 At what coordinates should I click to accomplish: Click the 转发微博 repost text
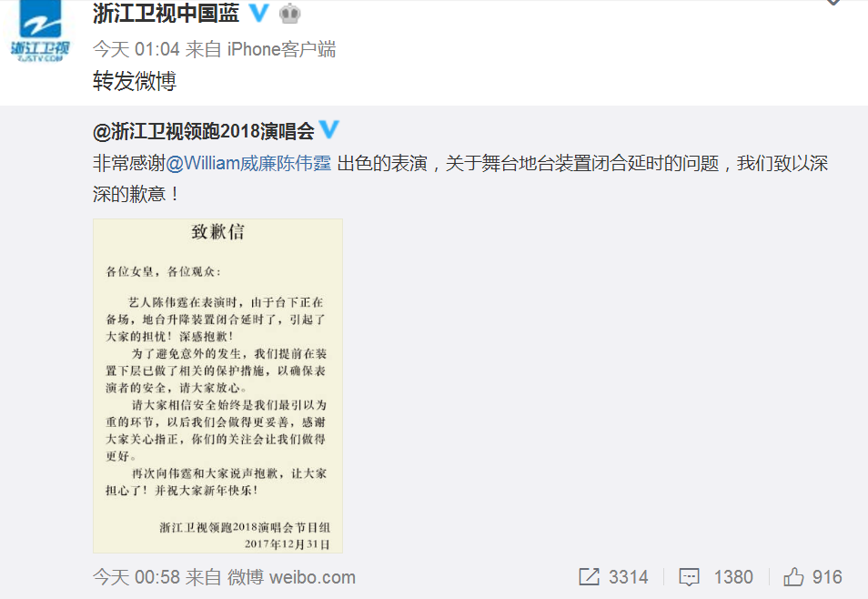pos(135,81)
